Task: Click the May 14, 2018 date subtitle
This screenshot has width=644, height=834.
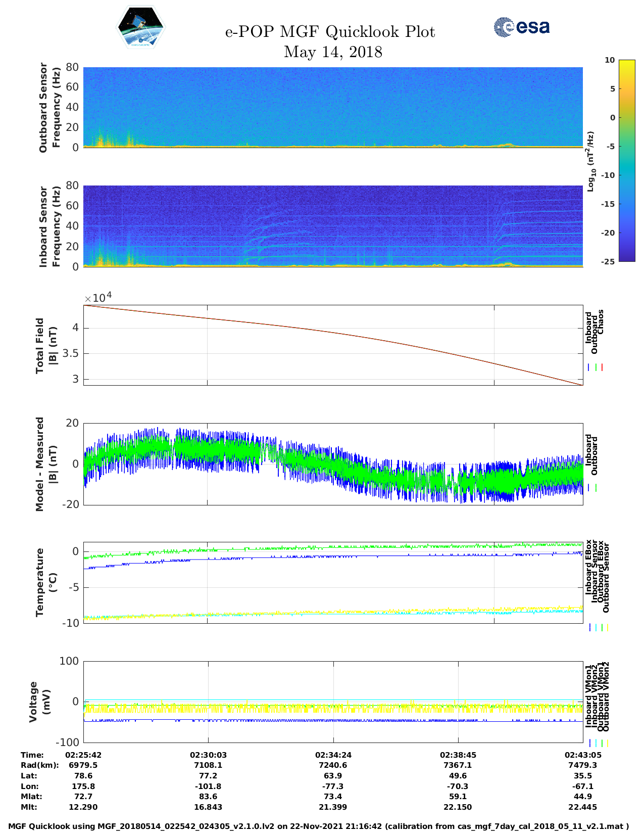Action: tap(333, 52)
